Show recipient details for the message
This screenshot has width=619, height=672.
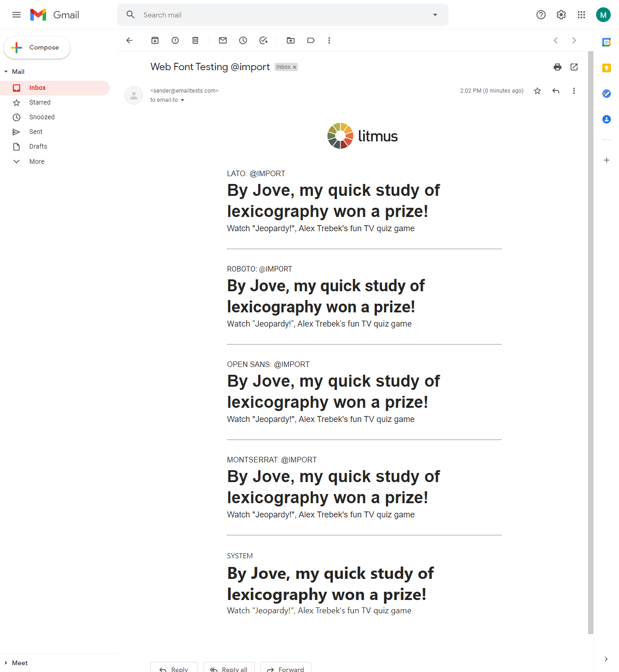coord(182,100)
